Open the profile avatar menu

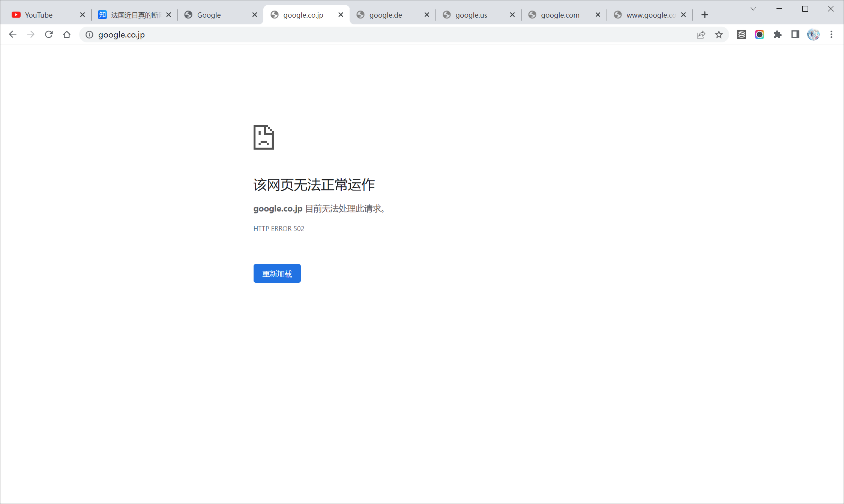tap(813, 34)
